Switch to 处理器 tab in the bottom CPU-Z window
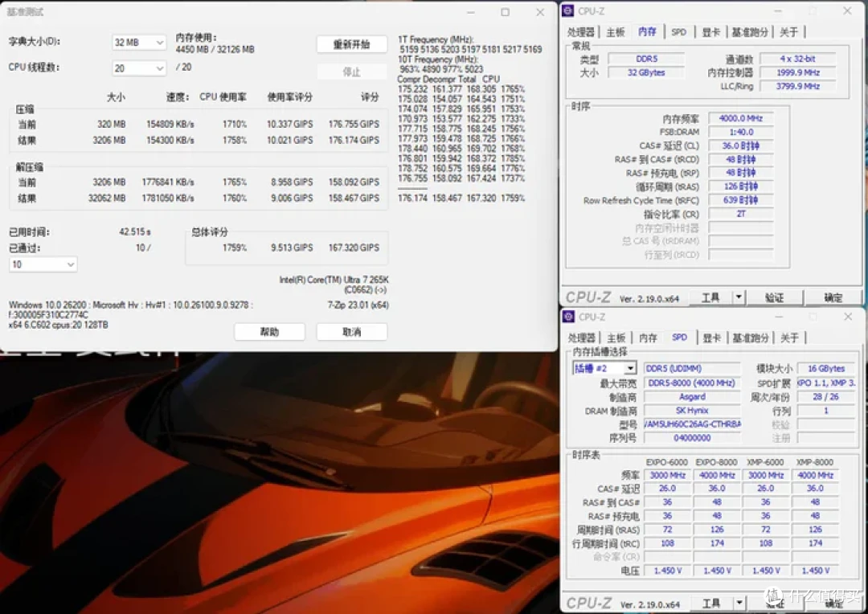This screenshot has height=614, width=868. click(581, 338)
